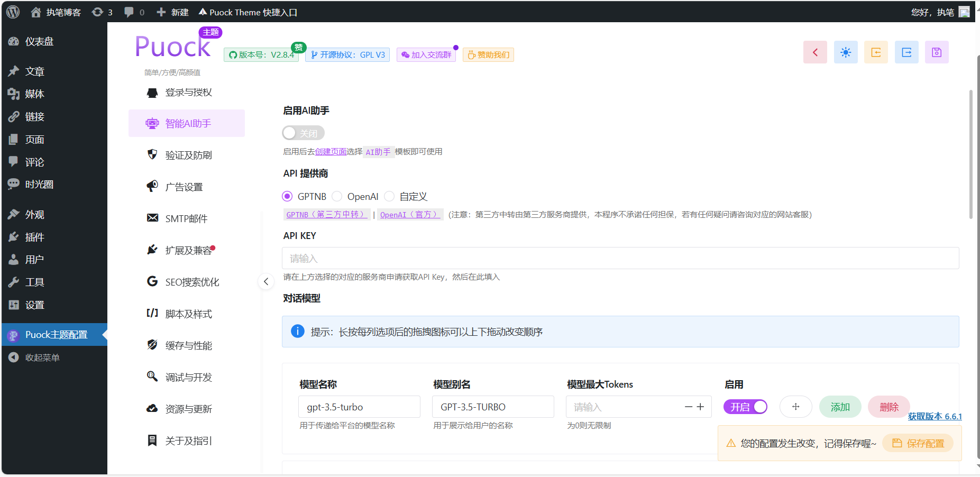Open the 评论 comments menu
980x477 pixels.
(54, 162)
